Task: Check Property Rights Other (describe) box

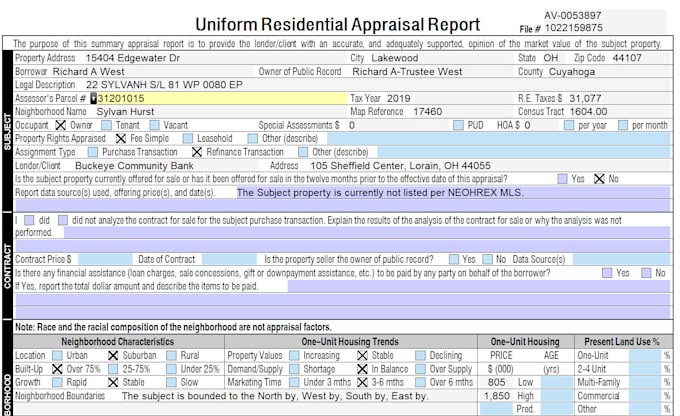Action: 252,138
